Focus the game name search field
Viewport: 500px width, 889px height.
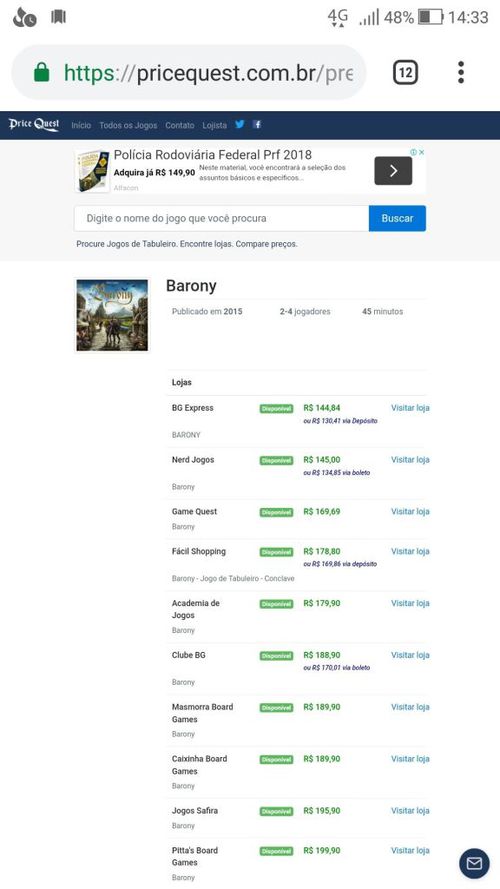(x=221, y=218)
